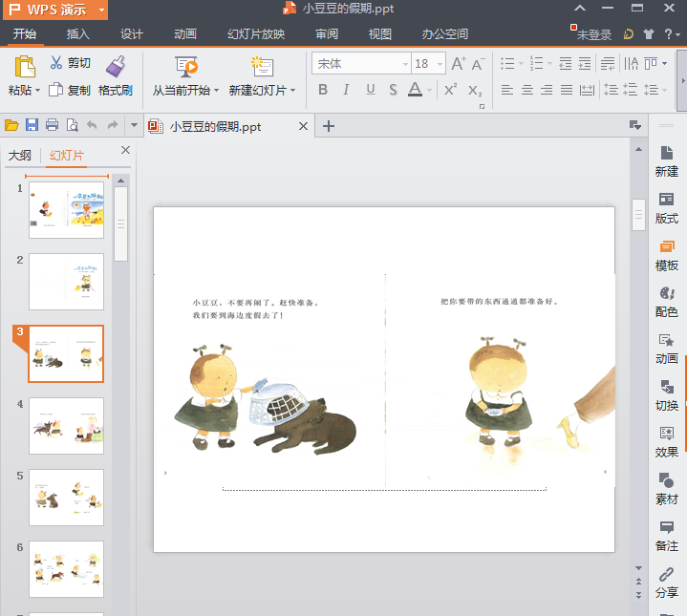Click the Cut scissors icon
The height and width of the screenshot is (616, 687).
click(56, 63)
